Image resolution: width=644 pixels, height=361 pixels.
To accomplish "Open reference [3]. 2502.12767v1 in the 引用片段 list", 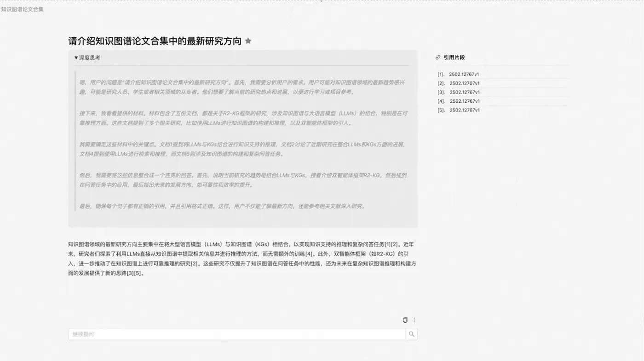I will tap(458, 93).
